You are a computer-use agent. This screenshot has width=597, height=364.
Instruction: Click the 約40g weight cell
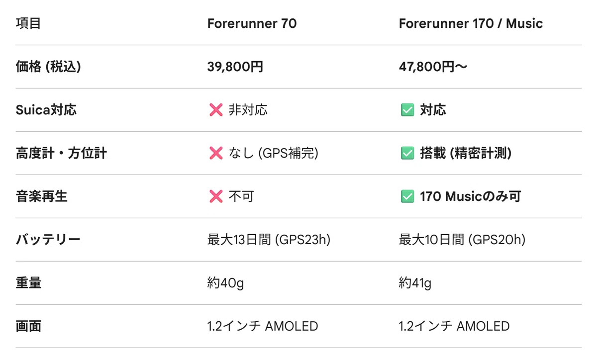click(225, 283)
